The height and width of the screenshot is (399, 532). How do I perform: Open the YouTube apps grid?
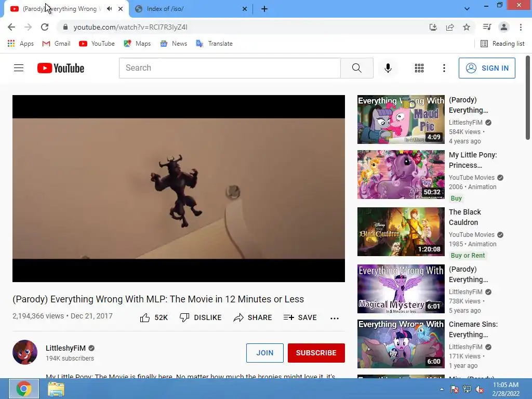[x=419, y=68]
